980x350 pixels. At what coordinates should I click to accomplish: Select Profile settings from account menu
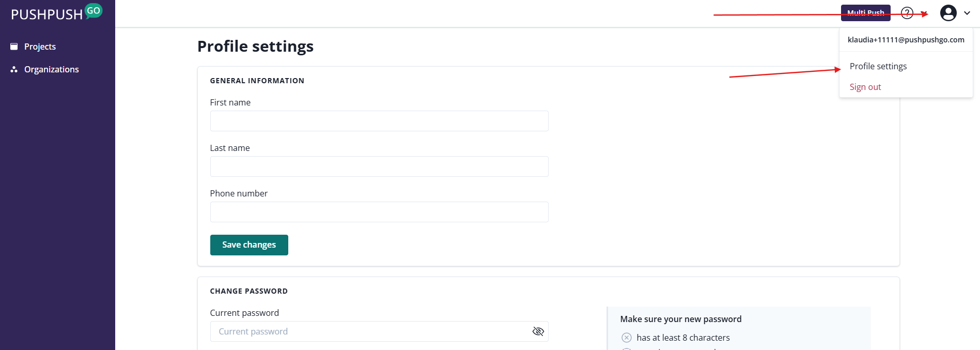point(878,66)
